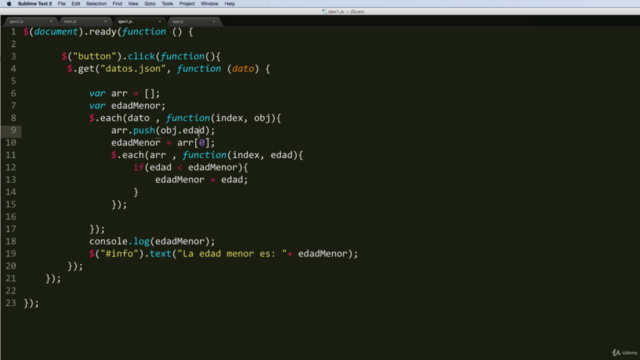
Task: Open the Tools menu
Action: click(x=167, y=4)
